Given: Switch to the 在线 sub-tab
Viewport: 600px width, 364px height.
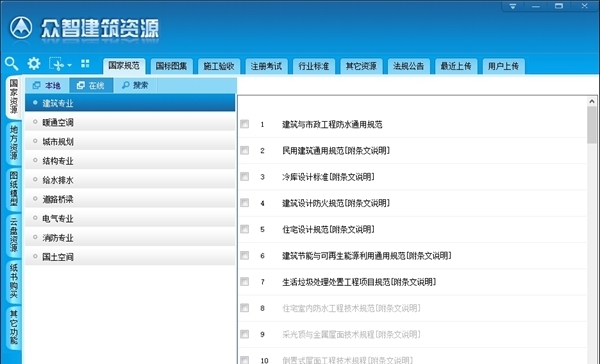Looking at the screenshot, I should (x=91, y=85).
